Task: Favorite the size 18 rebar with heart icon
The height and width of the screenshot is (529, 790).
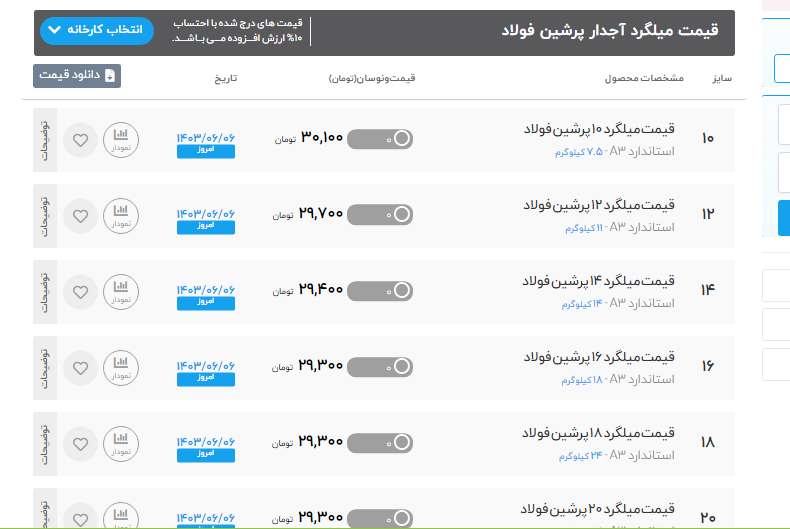Action: point(80,443)
